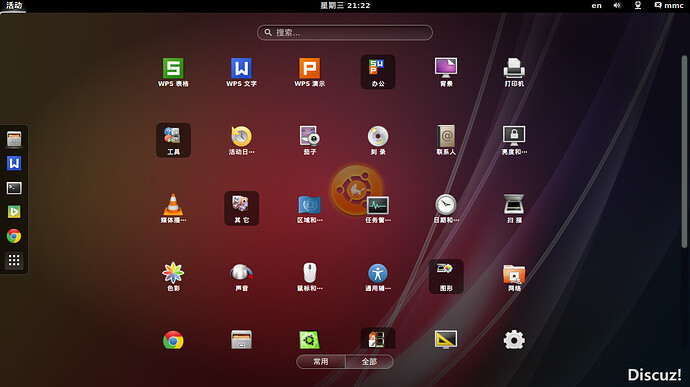Switch to 常用 frequent apps tab
690x387 pixels.
pyautogui.click(x=321, y=361)
